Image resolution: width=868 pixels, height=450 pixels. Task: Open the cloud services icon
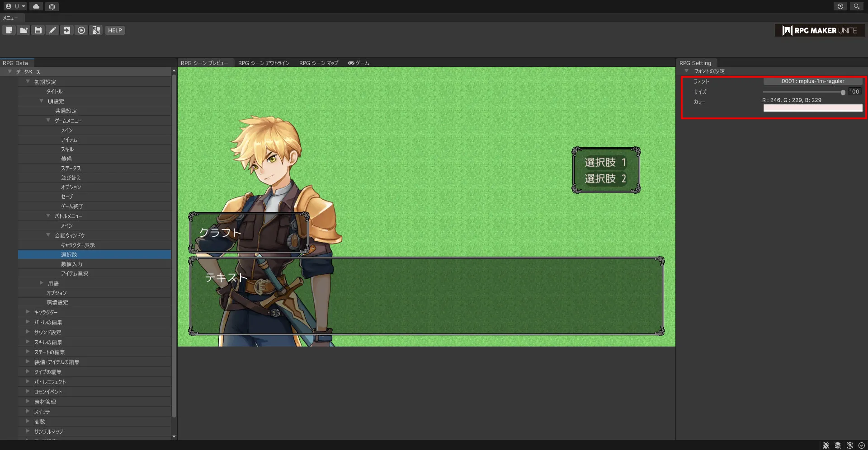point(36,6)
